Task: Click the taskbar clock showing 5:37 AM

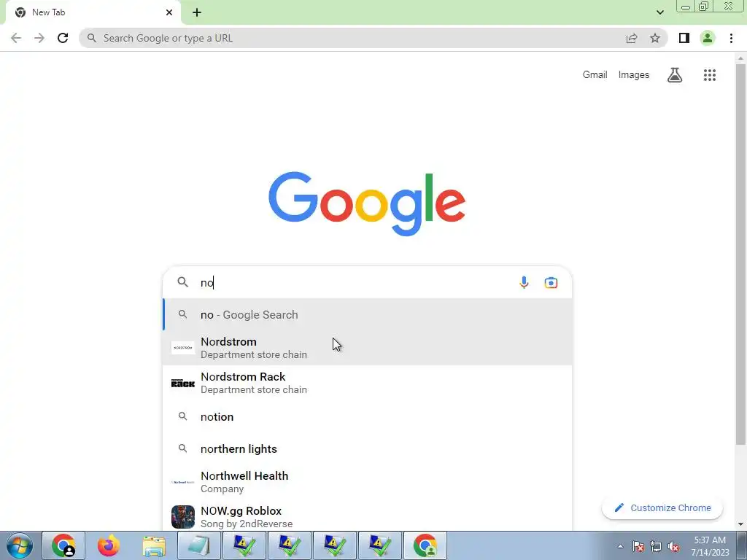Action: 710,546
